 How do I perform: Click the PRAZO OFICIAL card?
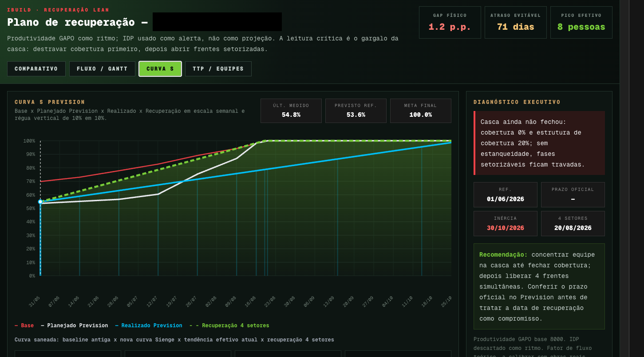(573, 194)
